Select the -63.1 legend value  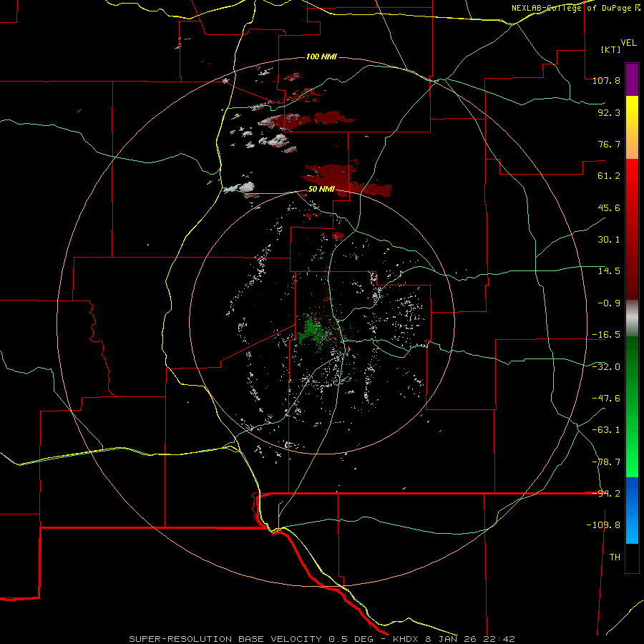606,430
